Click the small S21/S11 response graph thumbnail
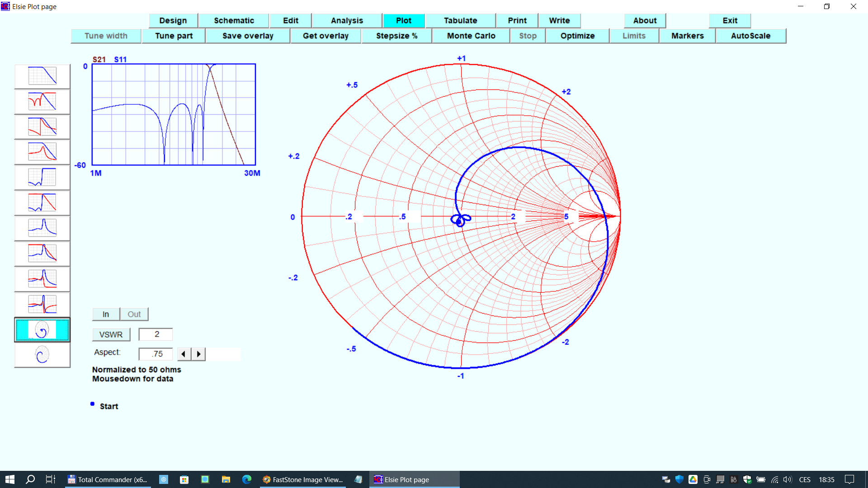The image size is (868, 488). tap(174, 114)
